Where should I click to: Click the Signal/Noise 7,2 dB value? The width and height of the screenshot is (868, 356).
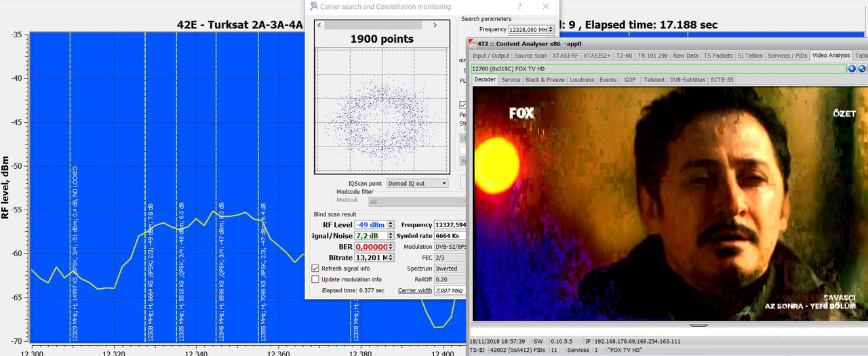[370, 235]
